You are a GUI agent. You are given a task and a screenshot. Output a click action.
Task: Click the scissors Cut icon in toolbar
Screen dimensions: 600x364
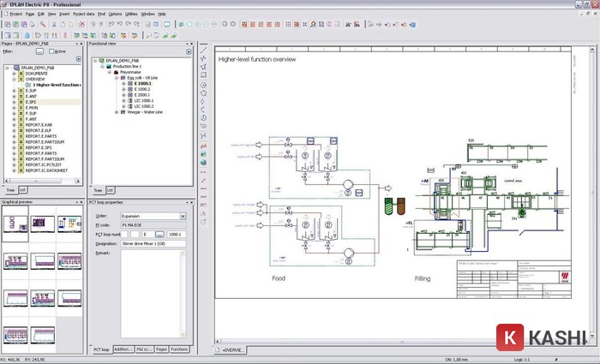pos(53,25)
